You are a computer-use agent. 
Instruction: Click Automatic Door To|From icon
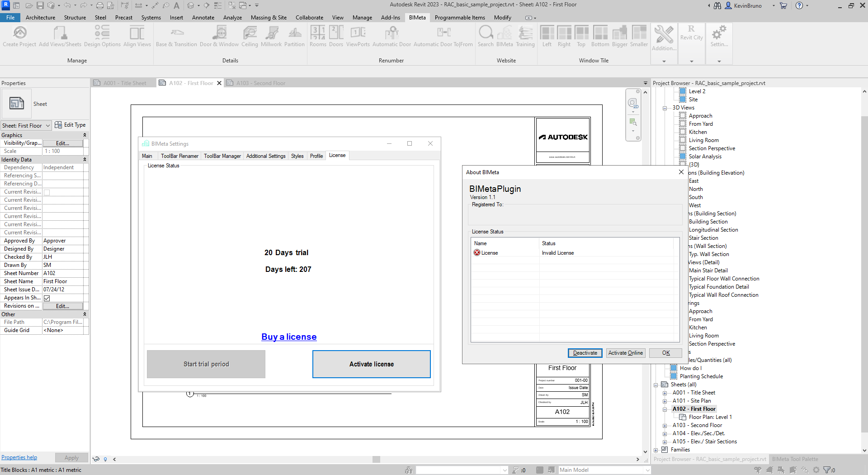pos(443,36)
